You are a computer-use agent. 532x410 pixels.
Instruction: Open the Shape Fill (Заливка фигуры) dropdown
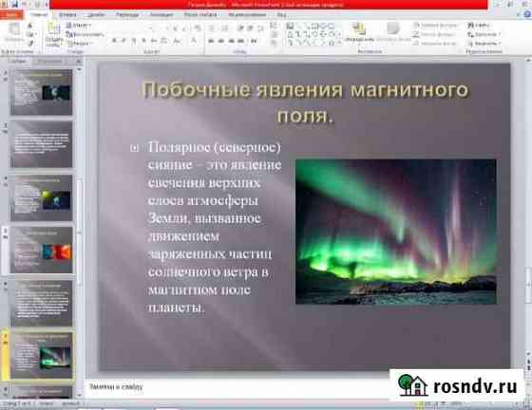(x=436, y=26)
